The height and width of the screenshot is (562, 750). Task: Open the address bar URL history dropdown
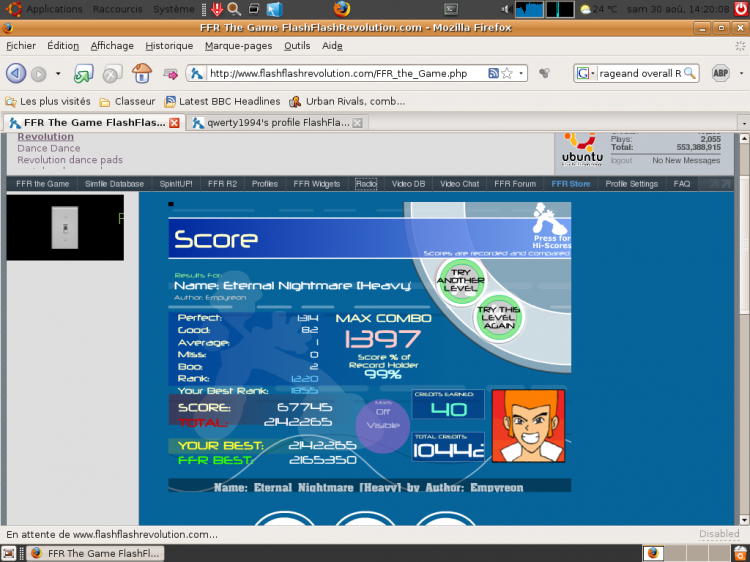[x=521, y=74]
